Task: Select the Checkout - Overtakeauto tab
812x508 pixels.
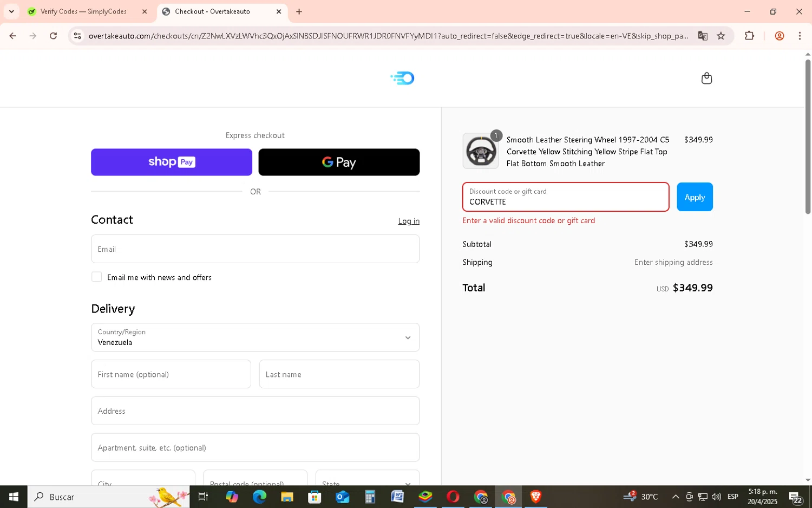Action: pos(222,11)
